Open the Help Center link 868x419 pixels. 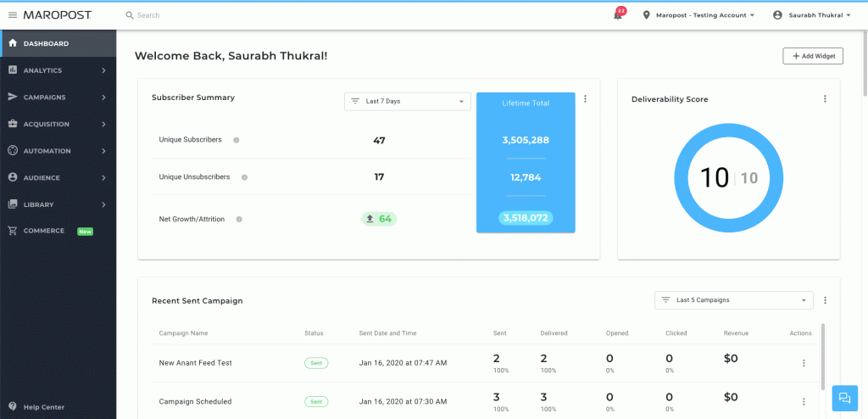42,407
